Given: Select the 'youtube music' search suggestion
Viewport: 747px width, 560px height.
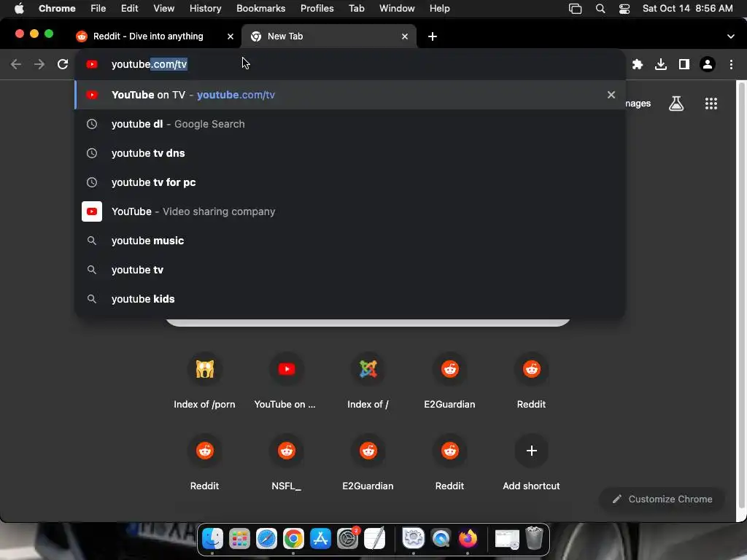Looking at the screenshot, I should pos(350,241).
